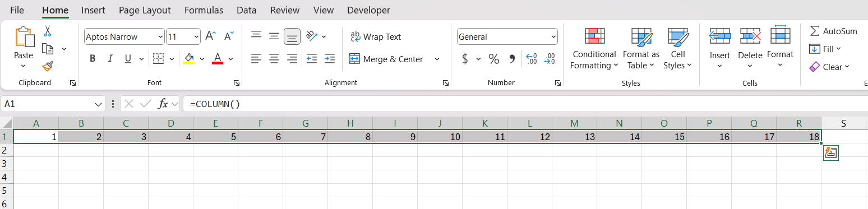Expand Merge & Center dropdown arrow

point(437,59)
